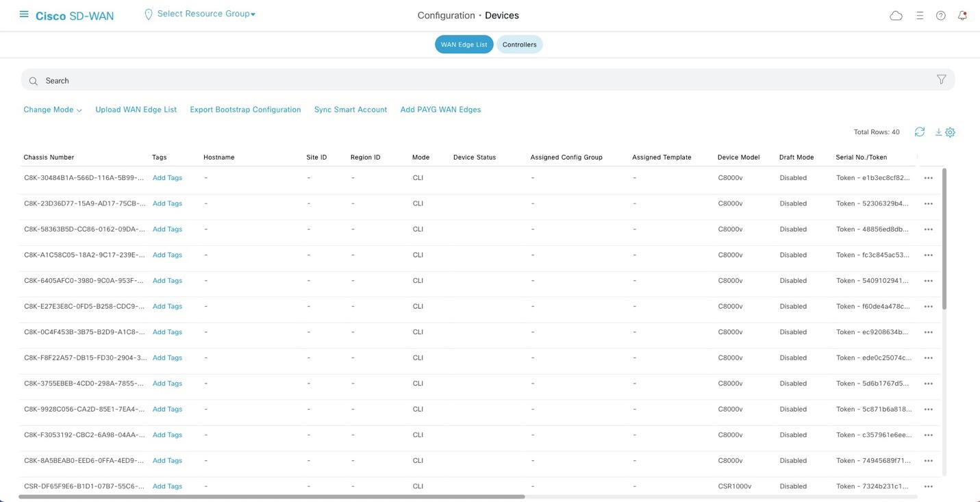Viewport: 980px width, 502px height.
Task: Select the CSR1000v device model cell
Action: point(735,486)
